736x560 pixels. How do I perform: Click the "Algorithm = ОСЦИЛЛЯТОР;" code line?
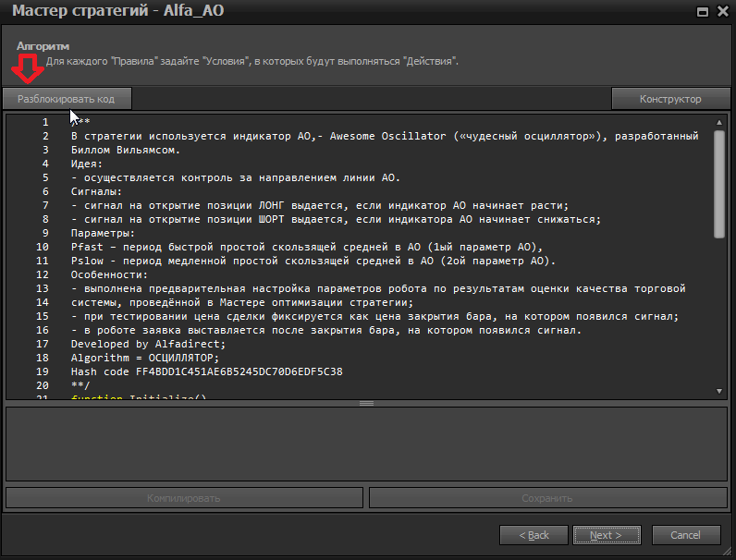(145, 357)
